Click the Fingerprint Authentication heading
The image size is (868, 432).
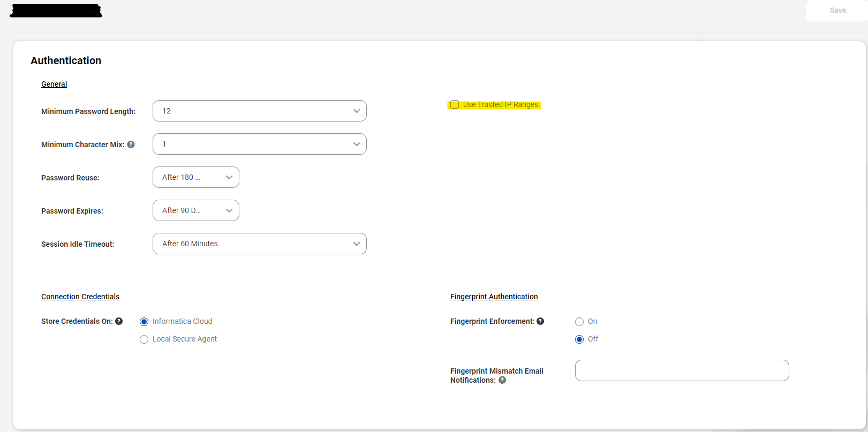pyautogui.click(x=494, y=297)
